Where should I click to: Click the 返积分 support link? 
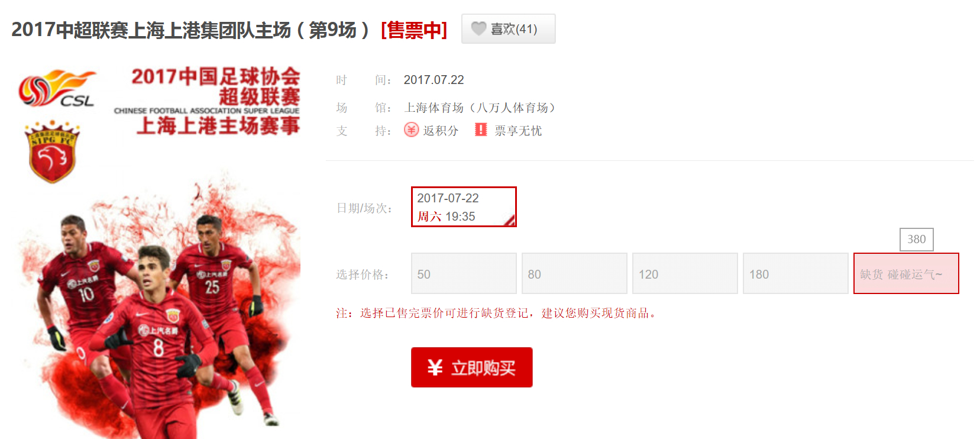[x=441, y=131]
